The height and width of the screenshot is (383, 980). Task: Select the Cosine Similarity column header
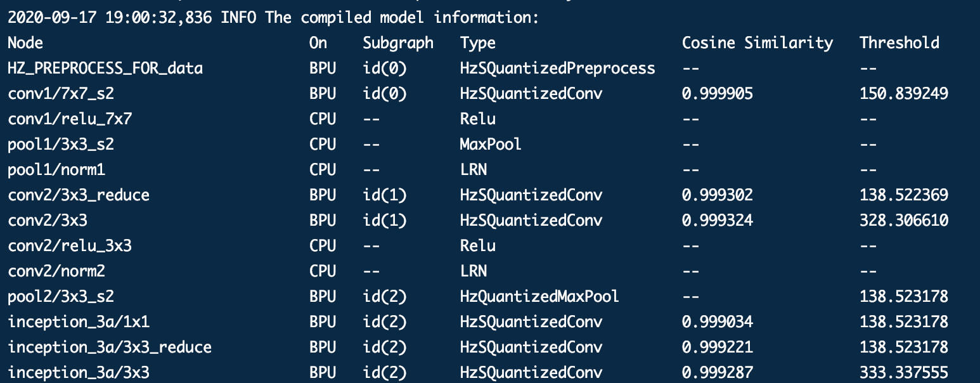pos(758,42)
